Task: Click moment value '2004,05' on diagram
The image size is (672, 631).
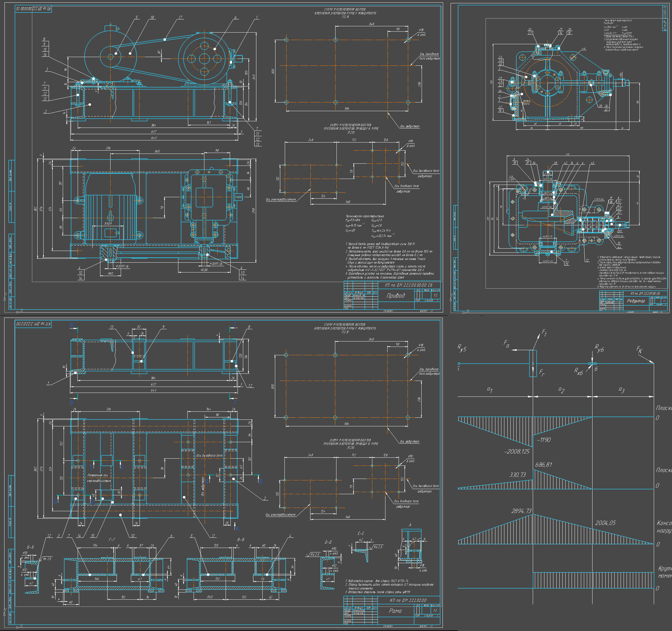Action: (605, 523)
